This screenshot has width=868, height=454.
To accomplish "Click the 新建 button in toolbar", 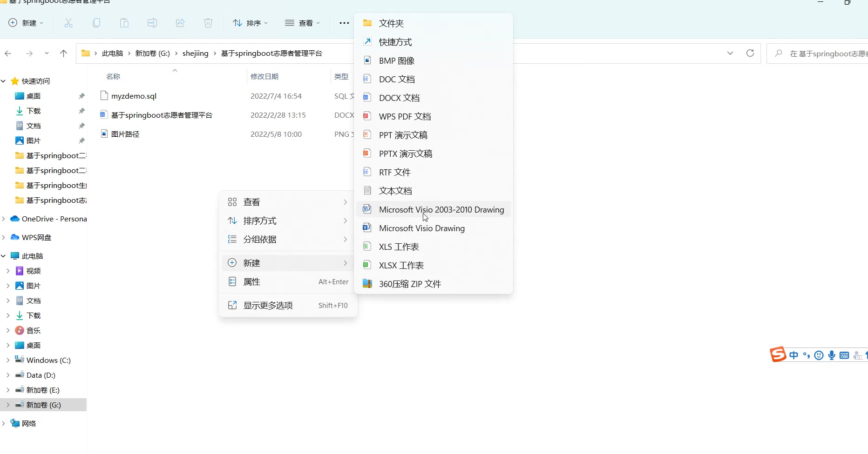I will tap(26, 23).
